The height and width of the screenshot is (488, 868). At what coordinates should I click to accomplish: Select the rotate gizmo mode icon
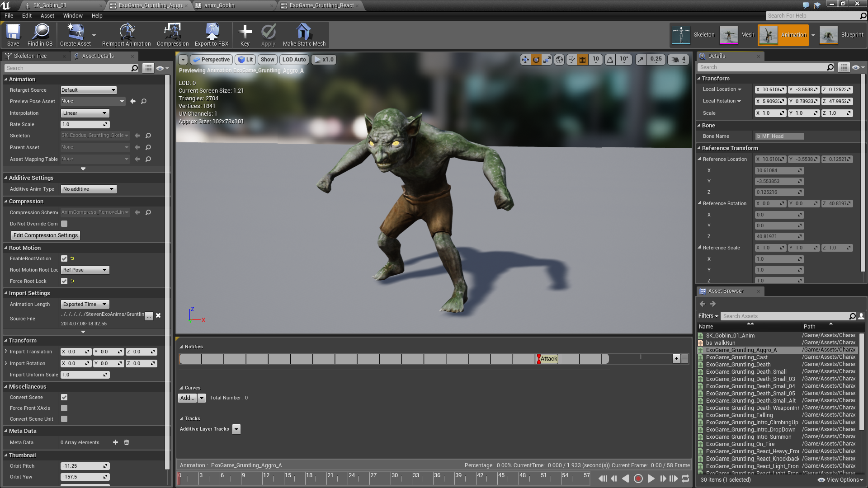(536, 60)
